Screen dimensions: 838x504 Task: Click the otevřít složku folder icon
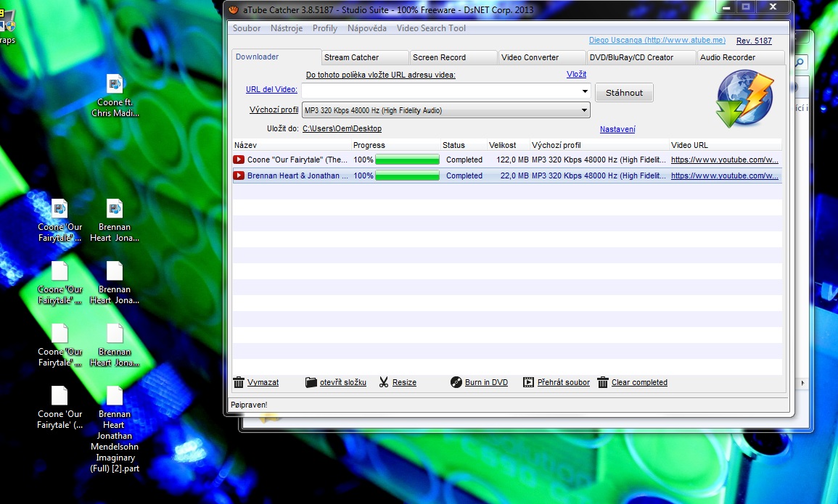[311, 382]
